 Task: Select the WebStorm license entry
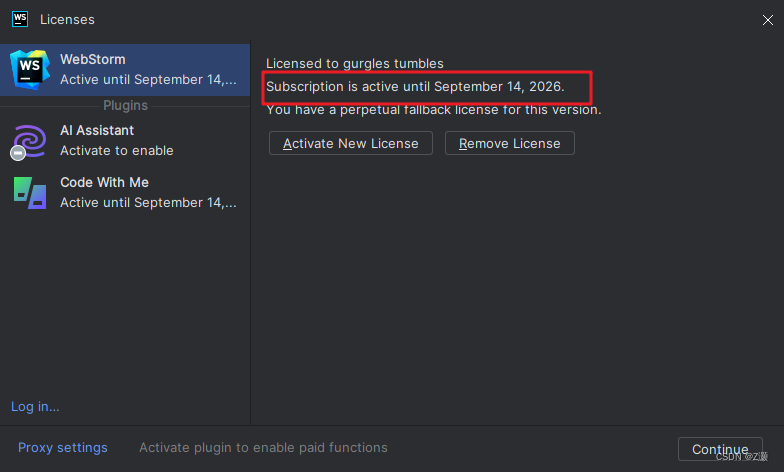click(125, 70)
